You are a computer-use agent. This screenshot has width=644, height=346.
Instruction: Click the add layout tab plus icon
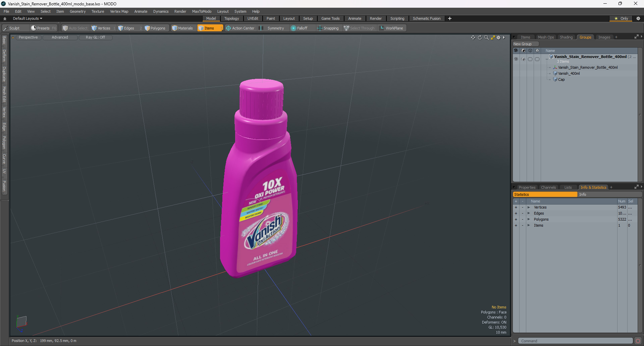click(x=449, y=18)
